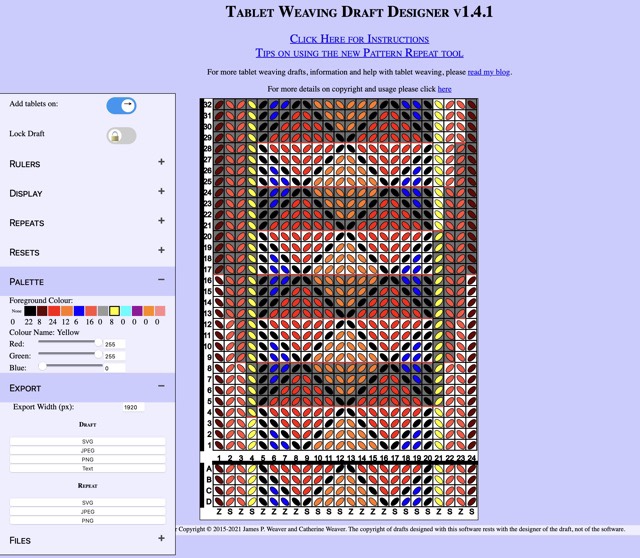Expand the Files section
Screen dimensions: 640x558
(161, 539)
